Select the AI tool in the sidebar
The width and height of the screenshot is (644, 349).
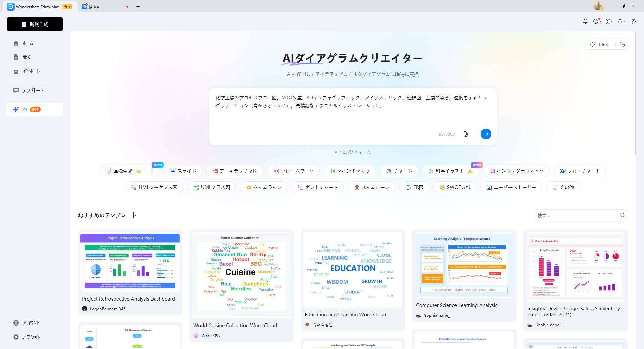point(35,109)
